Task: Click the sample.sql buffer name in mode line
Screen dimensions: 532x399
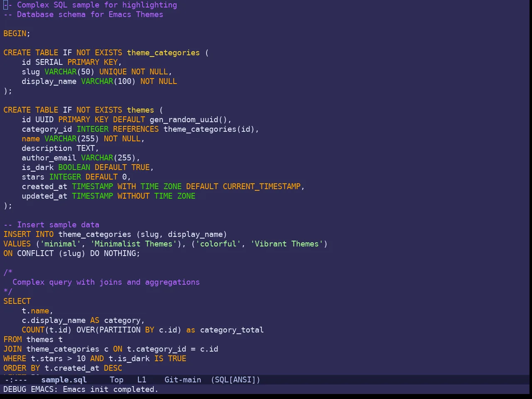Action: click(64, 379)
